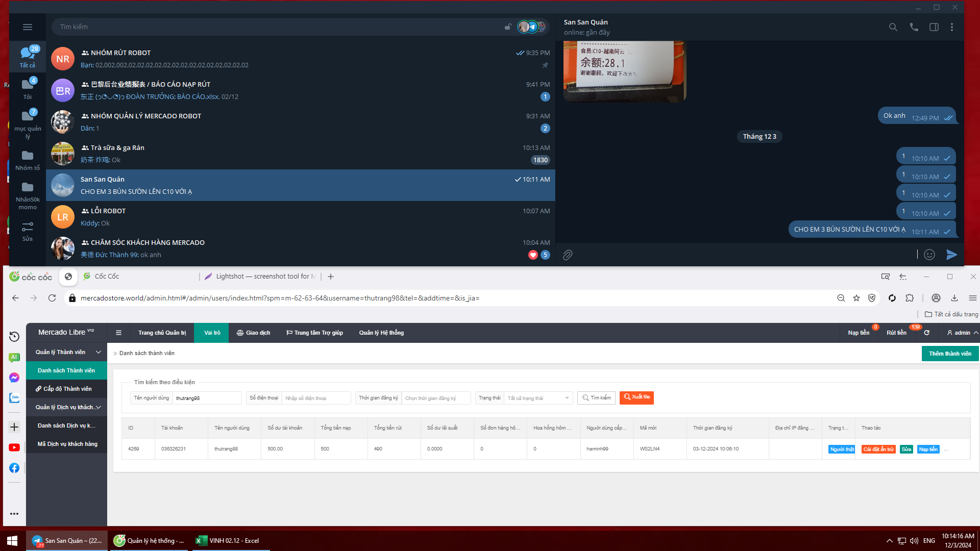Click the Thêm thành viên button

pyautogui.click(x=949, y=354)
